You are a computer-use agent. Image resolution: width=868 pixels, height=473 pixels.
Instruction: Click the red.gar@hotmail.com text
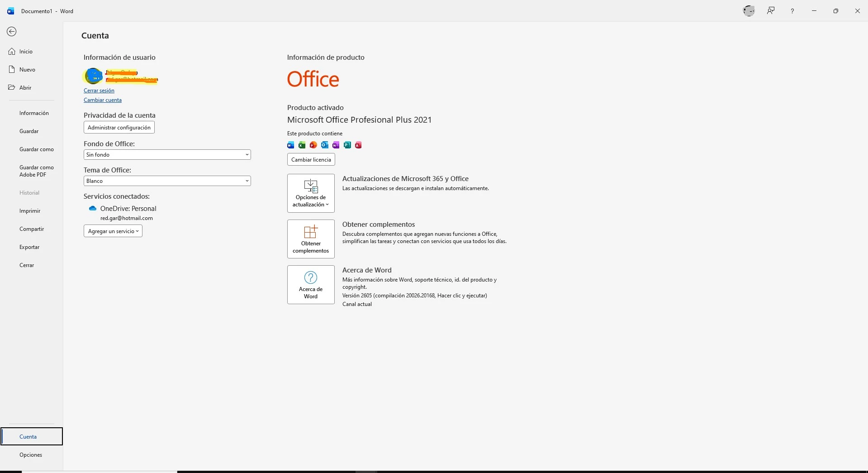pyautogui.click(x=127, y=218)
